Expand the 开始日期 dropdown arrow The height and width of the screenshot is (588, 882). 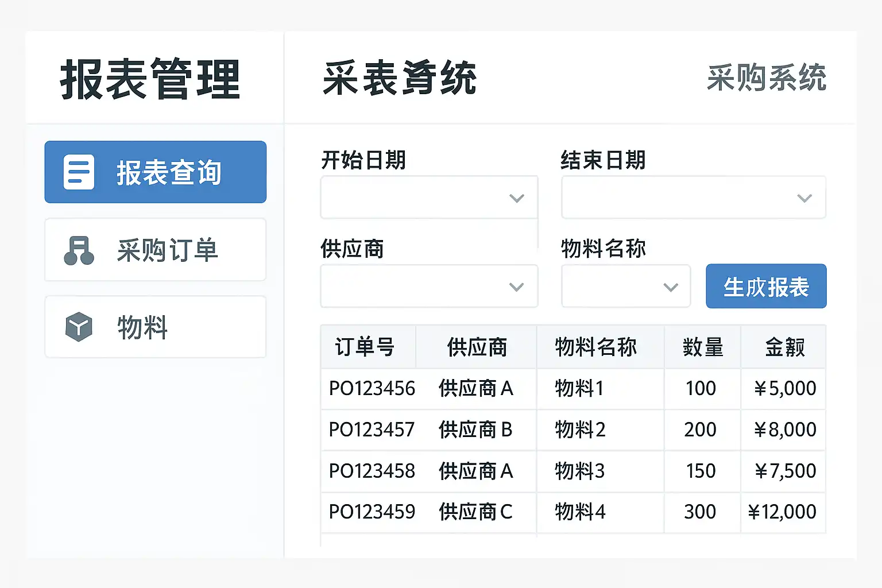point(517,198)
